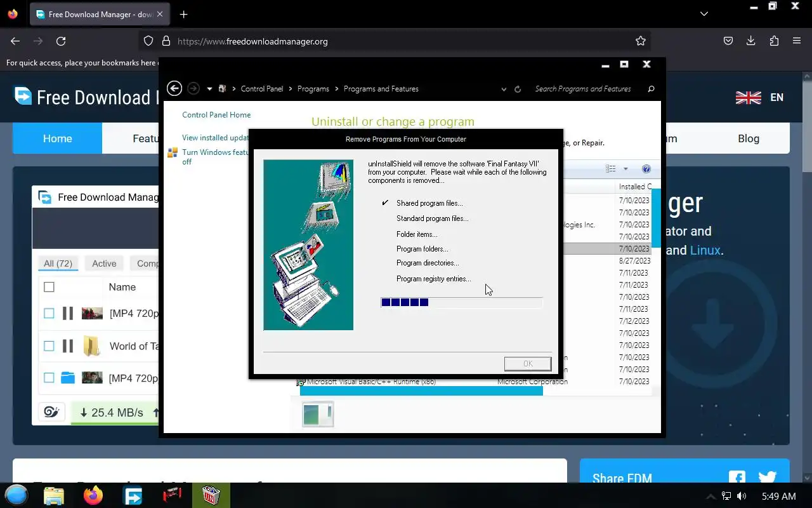Click the uninstall progress bar
Screen dimensions: 812x508
coord(461,302)
